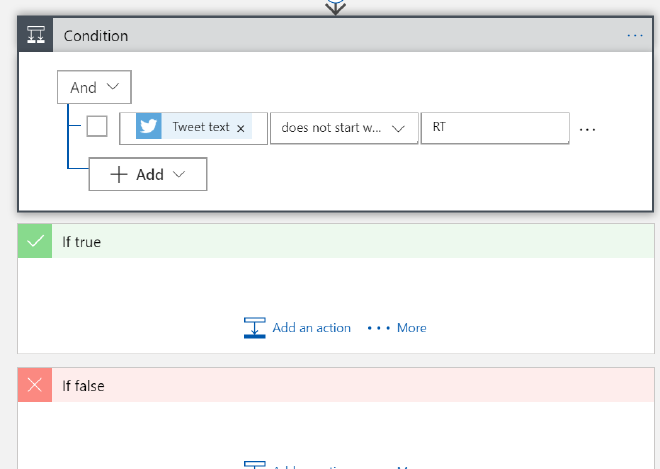The height and width of the screenshot is (469, 660).
Task: Select the Tweet text dynamic content token
Action: click(x=200, y=127)
